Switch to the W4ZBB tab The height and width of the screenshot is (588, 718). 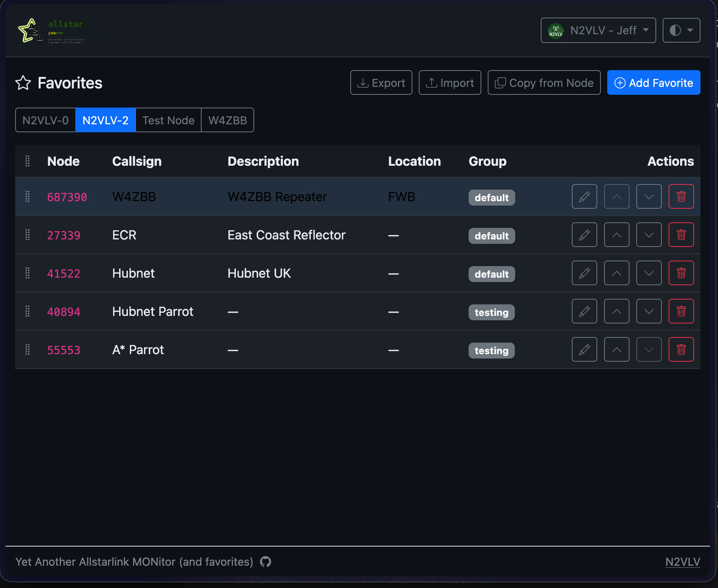228,120
